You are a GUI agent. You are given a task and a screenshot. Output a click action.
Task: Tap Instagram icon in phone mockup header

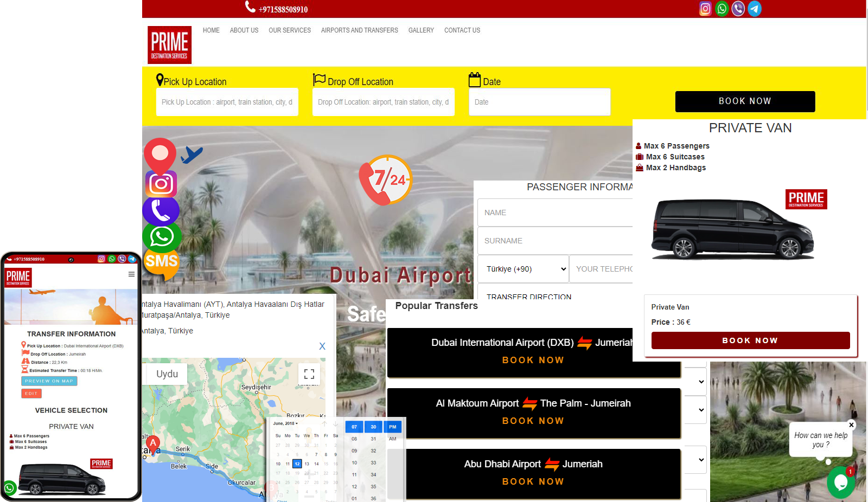pos(101,259)
